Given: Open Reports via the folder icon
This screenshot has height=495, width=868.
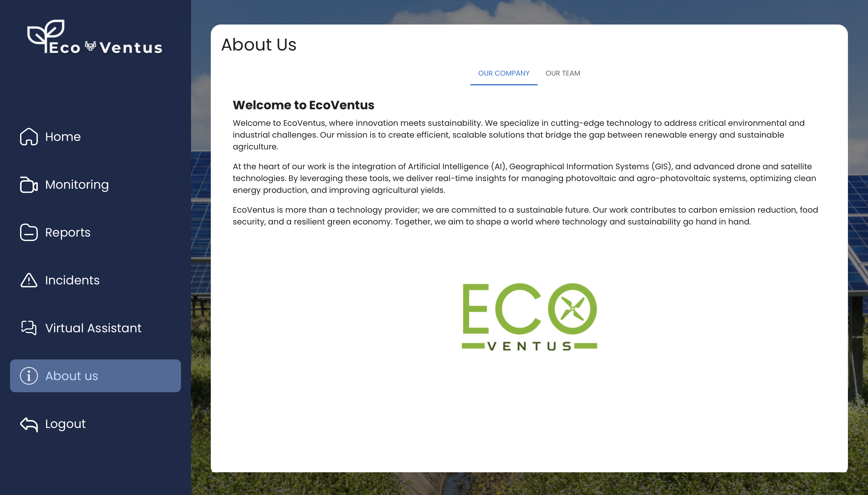Looking at the screenshot, I should click(x=29, y=232).
